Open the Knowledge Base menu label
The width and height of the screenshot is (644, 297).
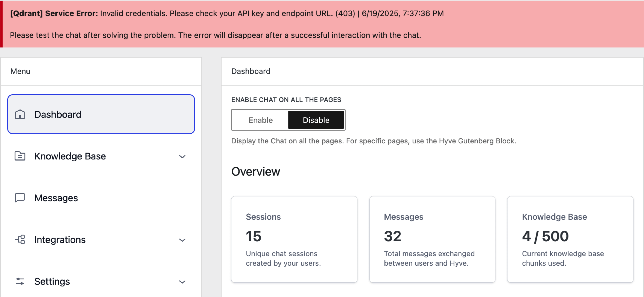(x=70, y=156)
